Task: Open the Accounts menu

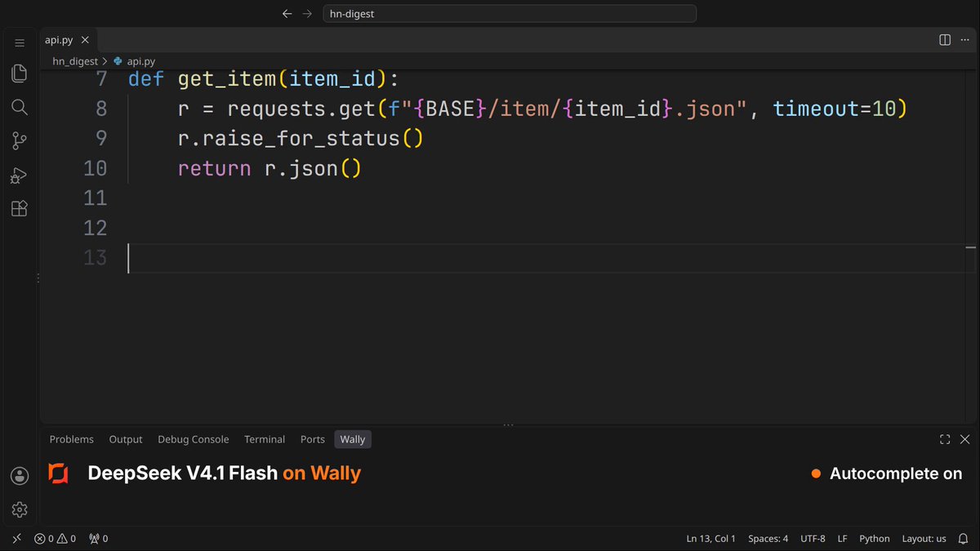Action: (20, 476)
